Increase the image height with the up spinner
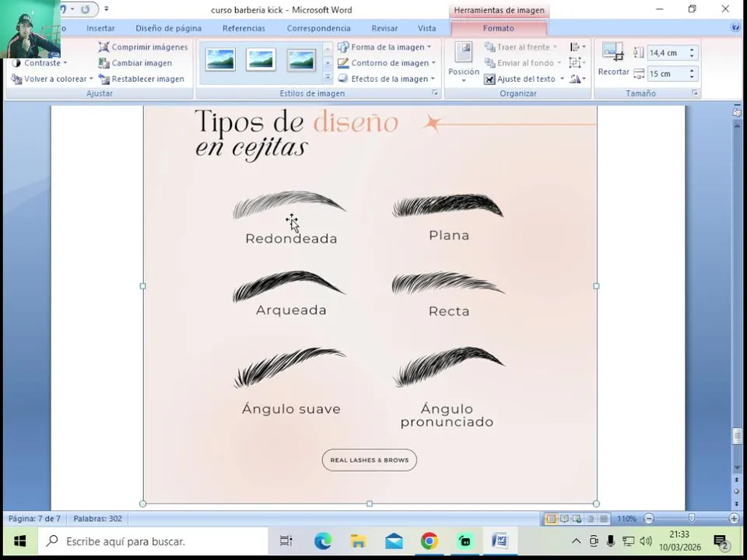 pyautogui.click(x=692, y=50)
